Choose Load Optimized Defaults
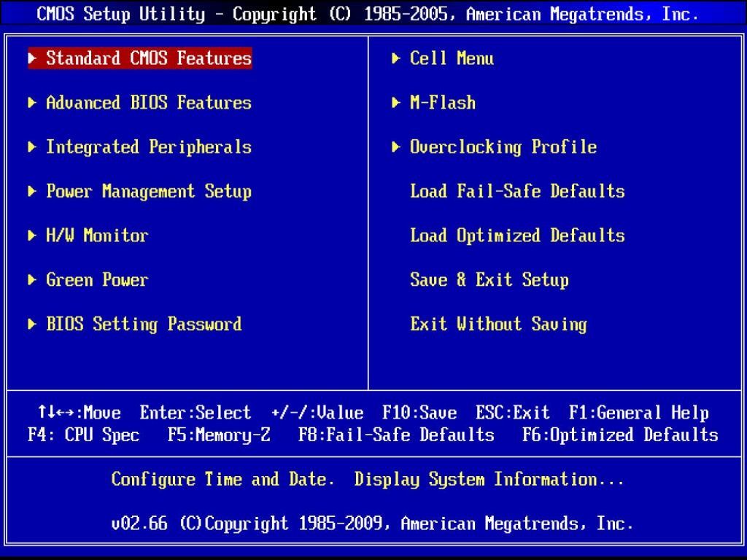747x560 pixels. coord(517,236)
